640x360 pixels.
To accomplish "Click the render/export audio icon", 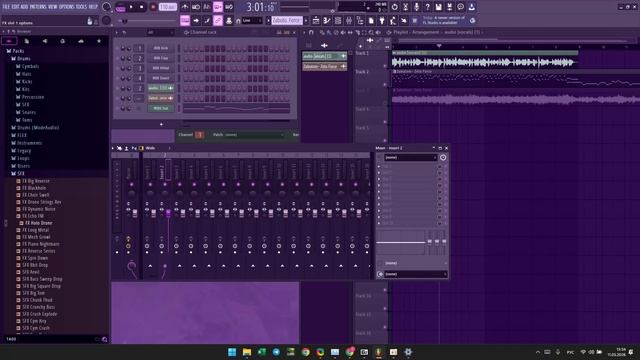I will [x=449, y=7].
